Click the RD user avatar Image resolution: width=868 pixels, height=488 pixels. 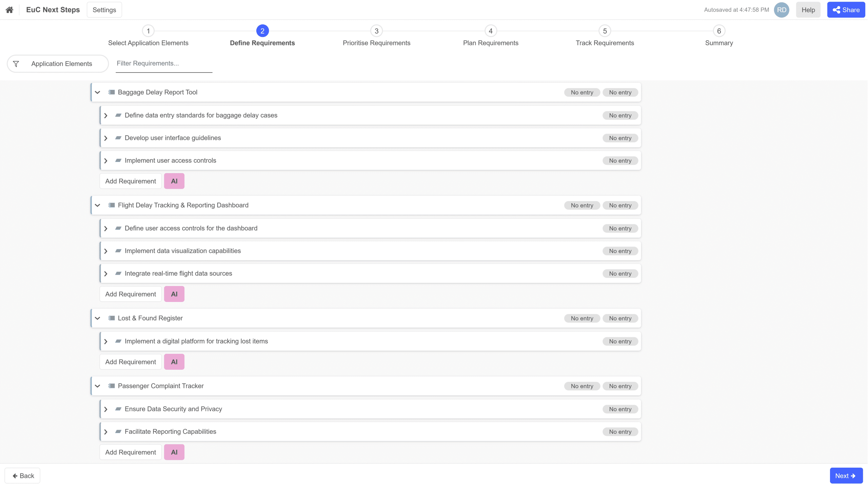[782, 10]
